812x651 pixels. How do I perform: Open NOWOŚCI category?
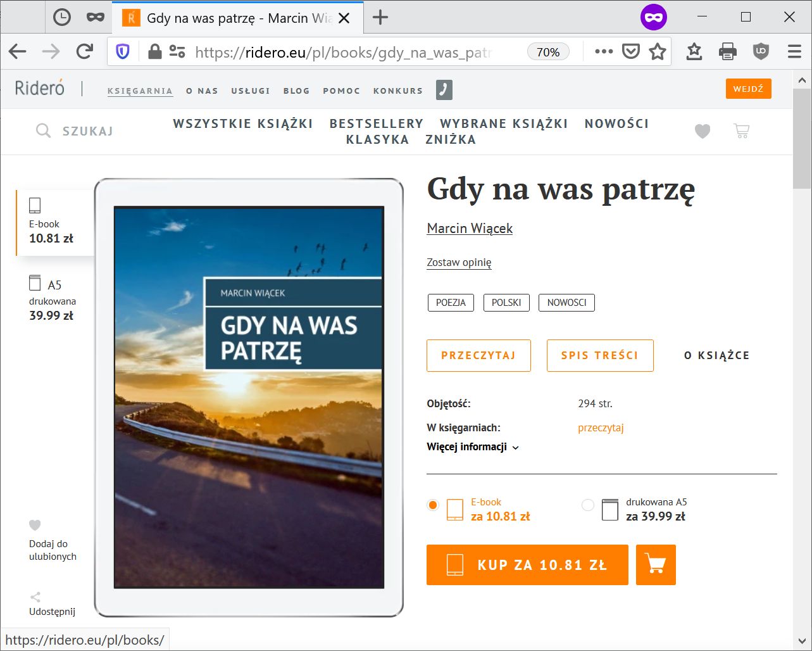pos(617,123)
